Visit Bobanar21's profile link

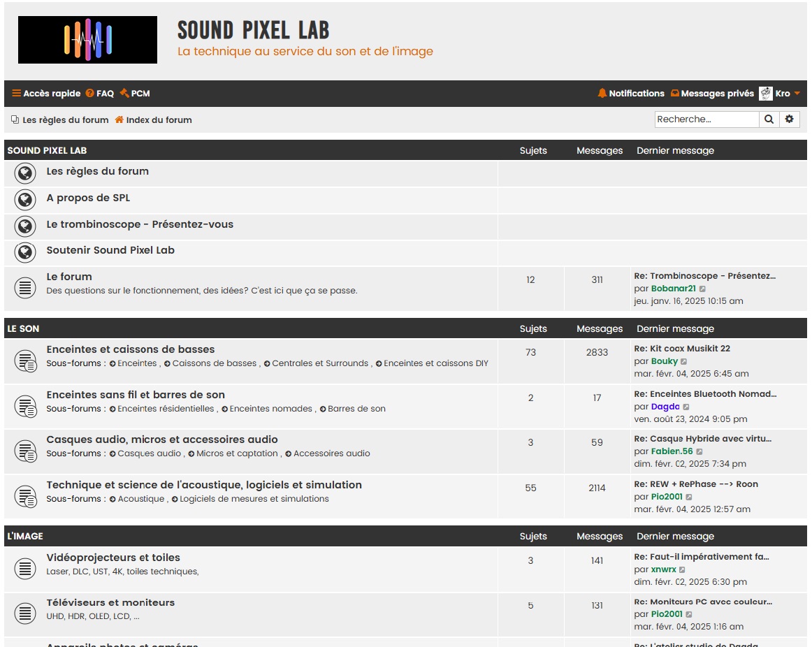coord(674,288)
